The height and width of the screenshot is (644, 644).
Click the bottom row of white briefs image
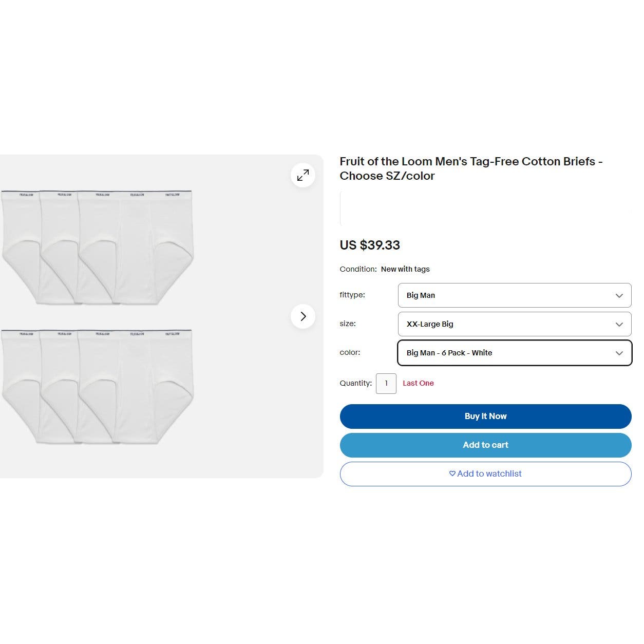[98, 386]
